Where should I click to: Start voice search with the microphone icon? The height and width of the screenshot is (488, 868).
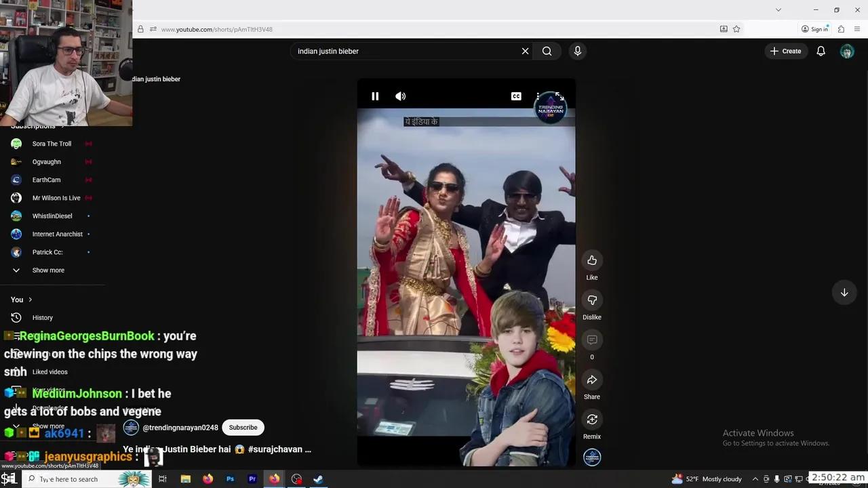tap(578, 51)
